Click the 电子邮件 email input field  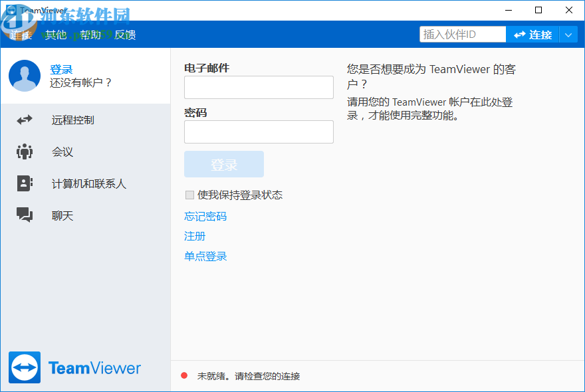coord(259,87)
